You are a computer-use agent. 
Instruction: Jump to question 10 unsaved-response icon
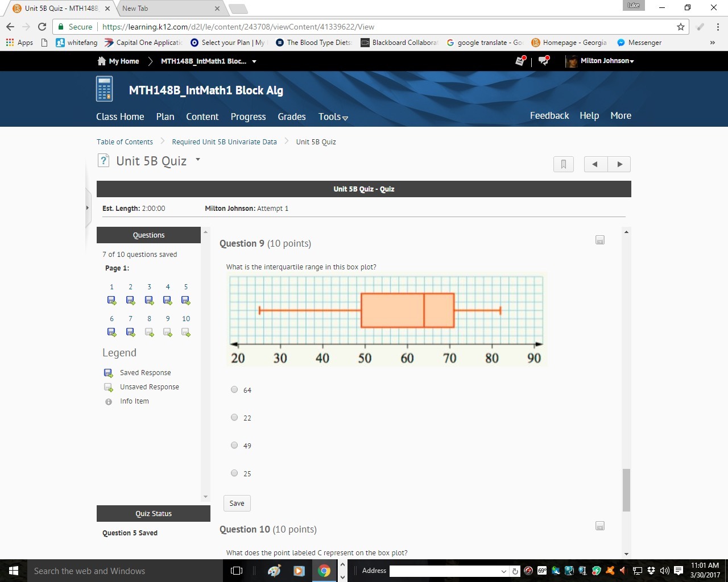(x=186, y=332)
